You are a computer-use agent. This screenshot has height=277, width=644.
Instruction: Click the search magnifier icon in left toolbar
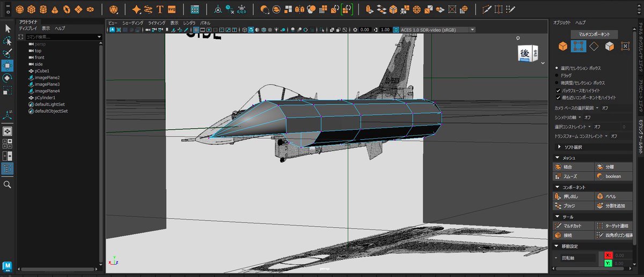(x=8, y=184)
